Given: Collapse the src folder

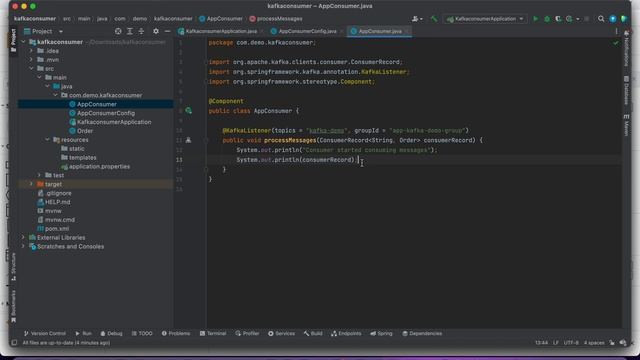Looking at the screenshot, I should [x=31, y=69].
